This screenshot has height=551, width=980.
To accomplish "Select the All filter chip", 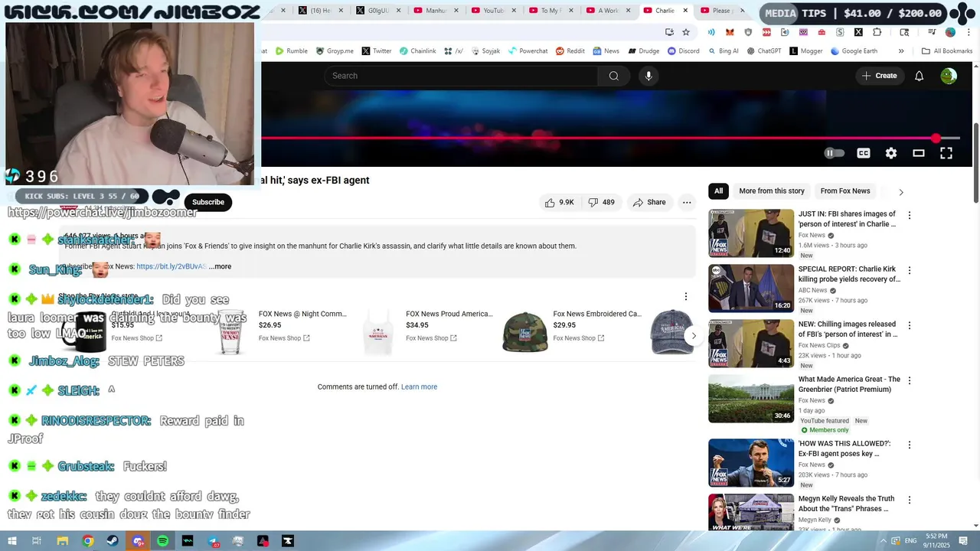I will tap(718, 191).
